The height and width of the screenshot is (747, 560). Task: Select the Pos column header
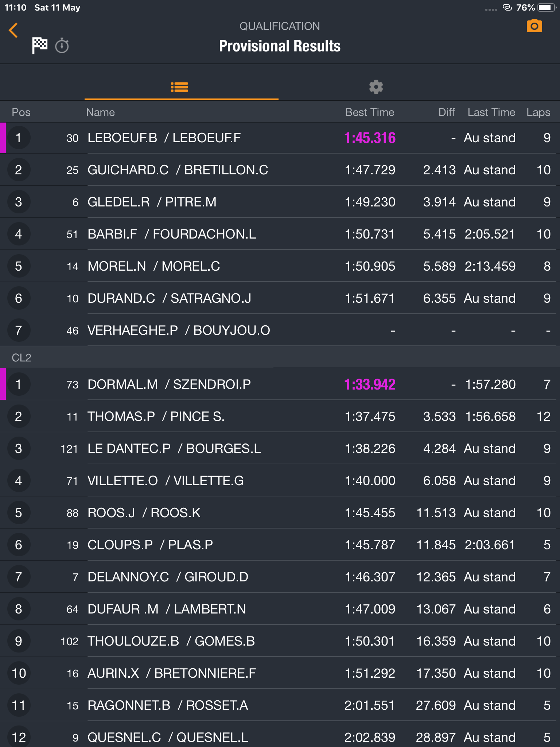pyautogui.click(x=21, y=112)
